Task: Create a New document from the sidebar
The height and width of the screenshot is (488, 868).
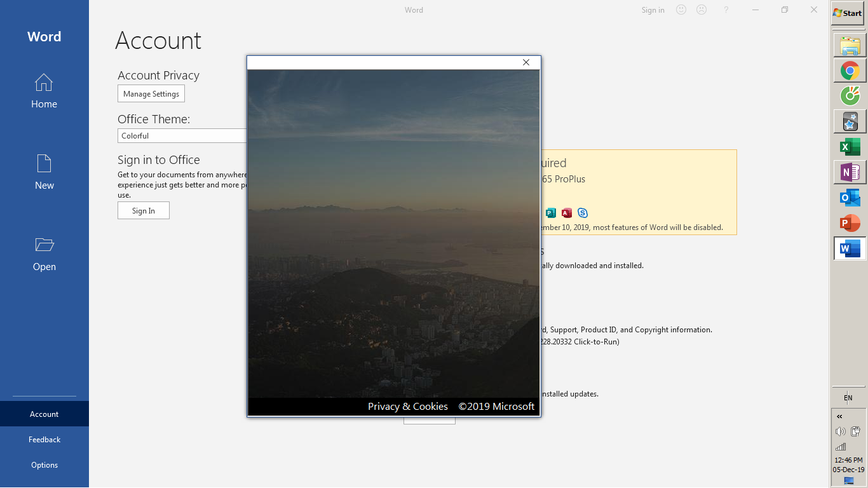Action: [x=44, y=172]
